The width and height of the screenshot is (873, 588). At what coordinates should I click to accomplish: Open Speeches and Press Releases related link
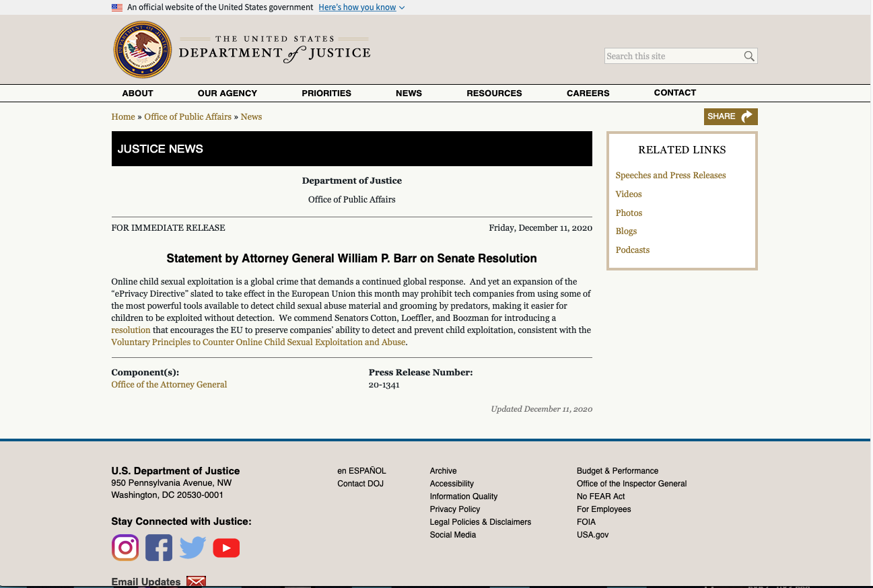point(670,176)
